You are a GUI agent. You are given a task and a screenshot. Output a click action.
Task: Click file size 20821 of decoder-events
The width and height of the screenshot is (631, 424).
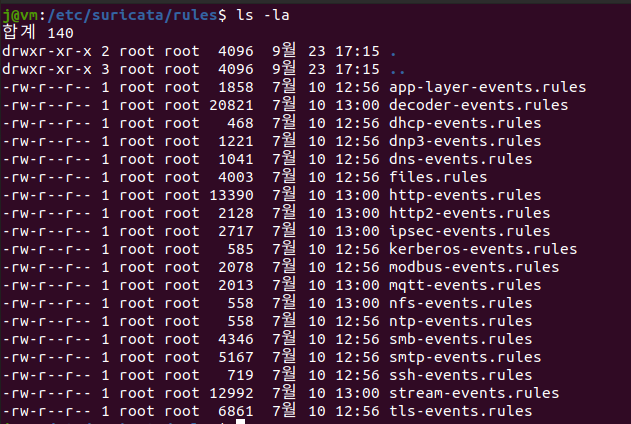pos(231,105)
